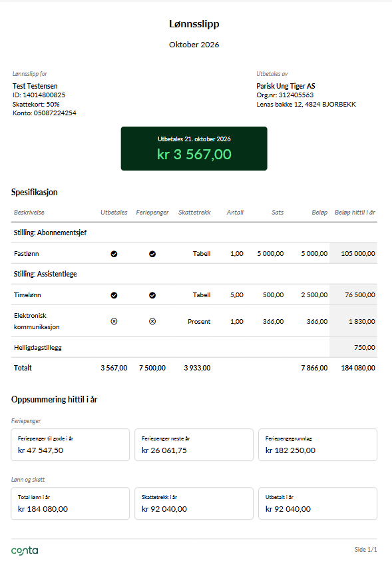
Task: Click the Prosent tax type cell
Action: 199,321
